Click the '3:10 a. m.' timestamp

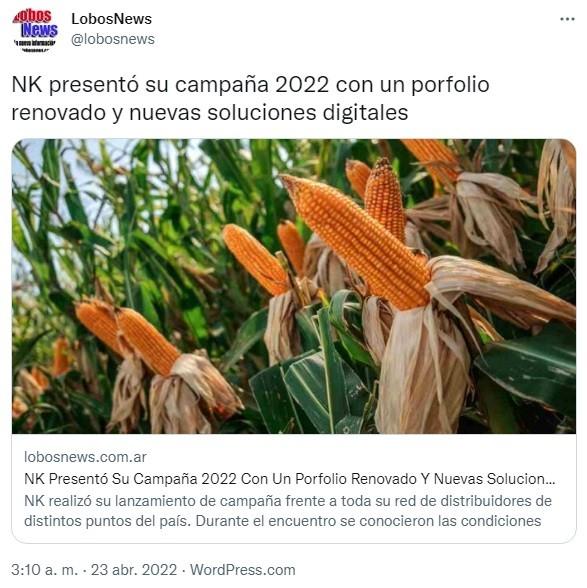coord(44,570)
